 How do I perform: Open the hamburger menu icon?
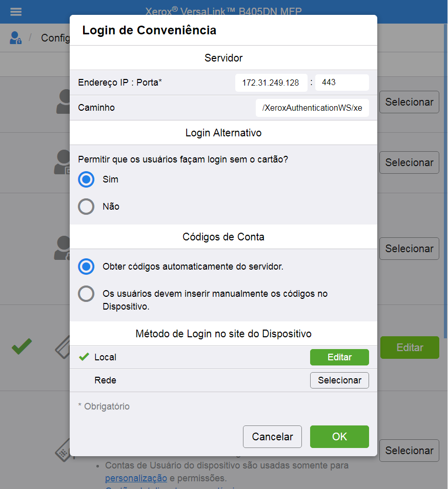pos(16,11)
